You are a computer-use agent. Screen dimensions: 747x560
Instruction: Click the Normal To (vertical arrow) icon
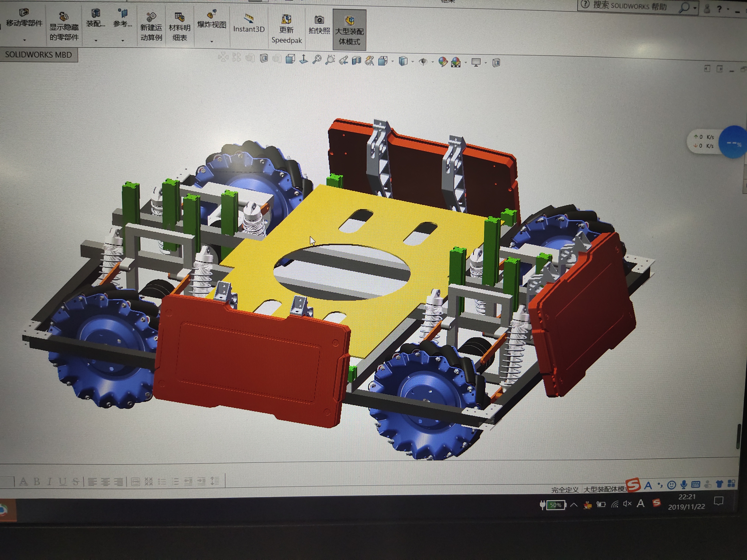[304, 59]
